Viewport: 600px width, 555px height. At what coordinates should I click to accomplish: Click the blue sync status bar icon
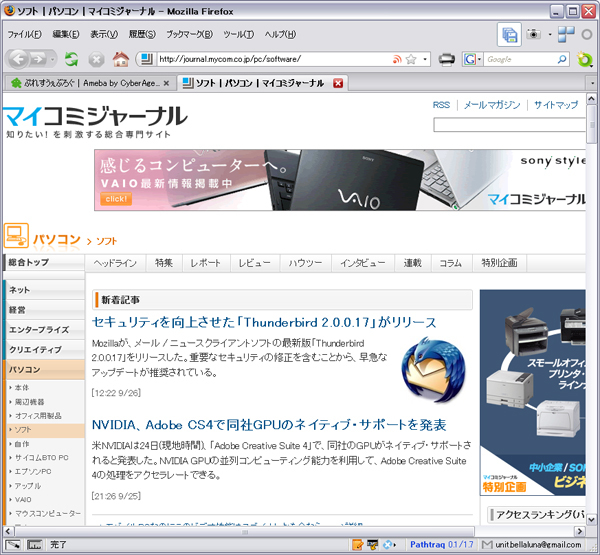pyautogui.click(x=388, y=544)
